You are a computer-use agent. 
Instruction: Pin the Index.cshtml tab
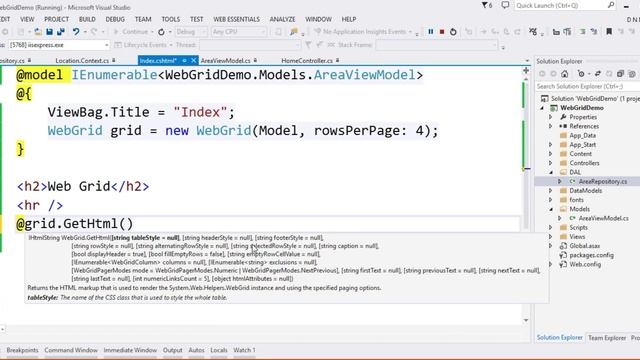pos(184,60)
